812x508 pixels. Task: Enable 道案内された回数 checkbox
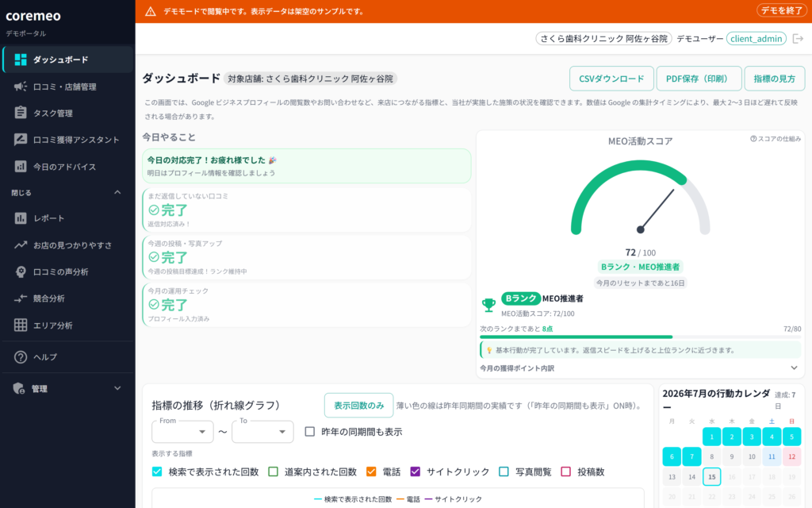pos(273,471)
